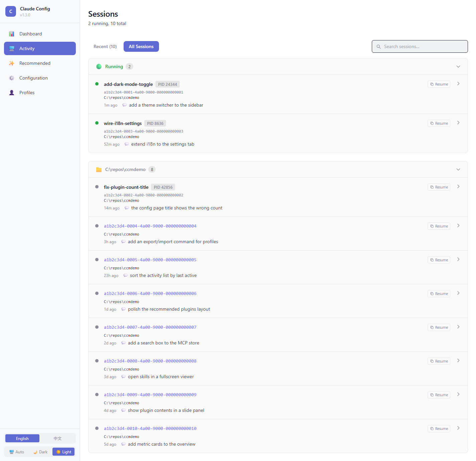
Task: Click the Dashboard chart icon in sidebar
Action: 12,34
